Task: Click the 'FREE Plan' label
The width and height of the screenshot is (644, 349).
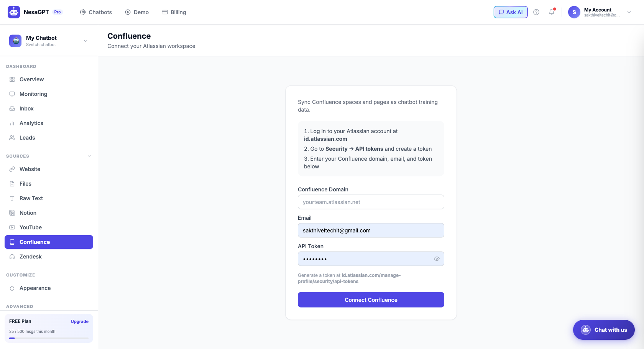Action: click(20, 321)
